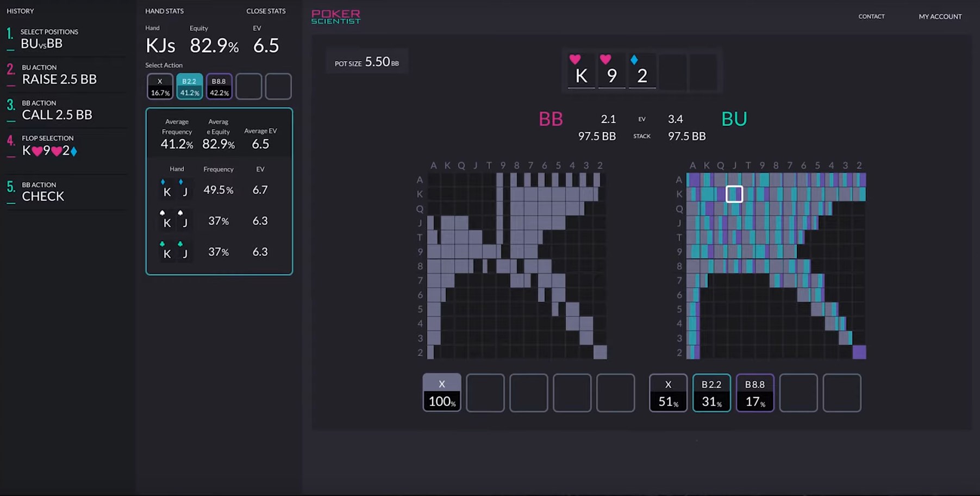The image size is (980, 496).
Task: Click history step RAISE 2.5 BB
Action: click(x=60, y=79)
